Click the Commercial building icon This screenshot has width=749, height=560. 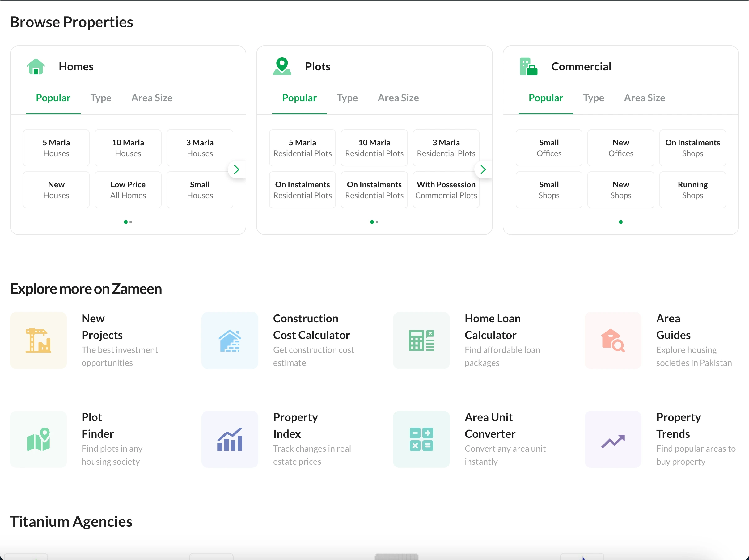coord(528,66)
